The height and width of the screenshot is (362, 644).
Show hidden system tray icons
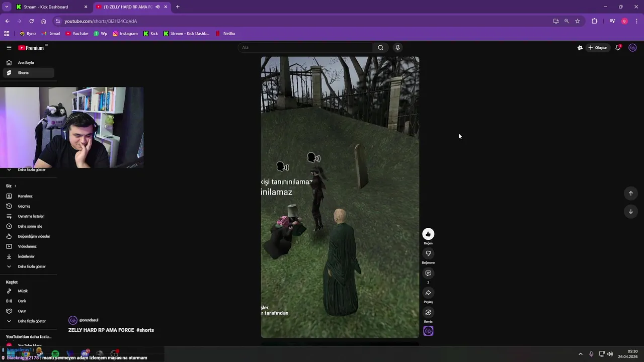point(580,354)
